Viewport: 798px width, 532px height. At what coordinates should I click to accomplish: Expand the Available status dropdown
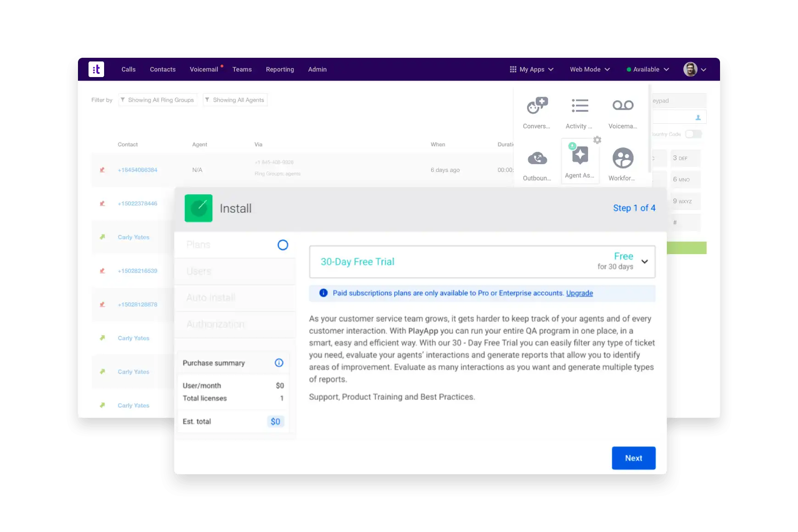pos(648,69)
